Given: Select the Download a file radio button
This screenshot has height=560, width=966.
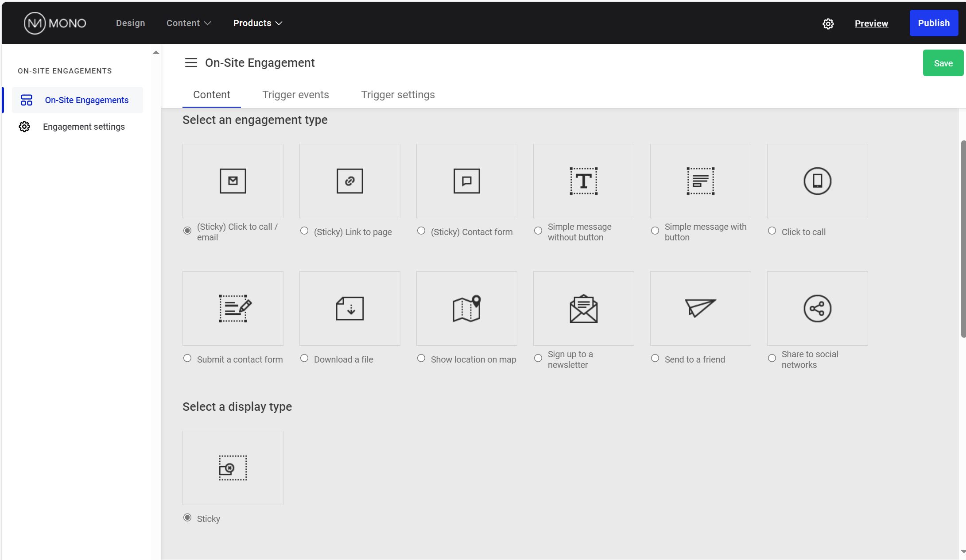Looking at the screenshot, I should (304, 358).
